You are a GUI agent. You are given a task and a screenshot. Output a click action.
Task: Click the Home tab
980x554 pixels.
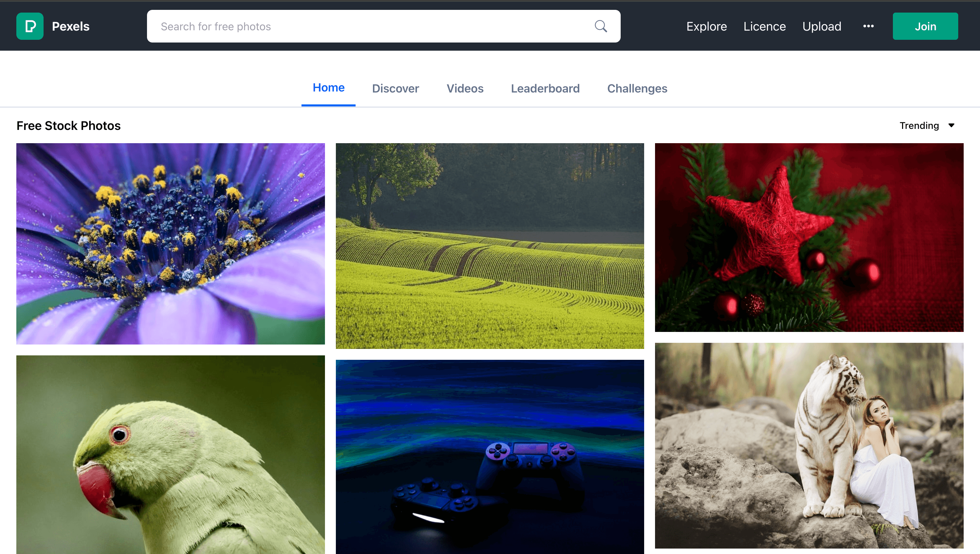click(x=328, y=87)
